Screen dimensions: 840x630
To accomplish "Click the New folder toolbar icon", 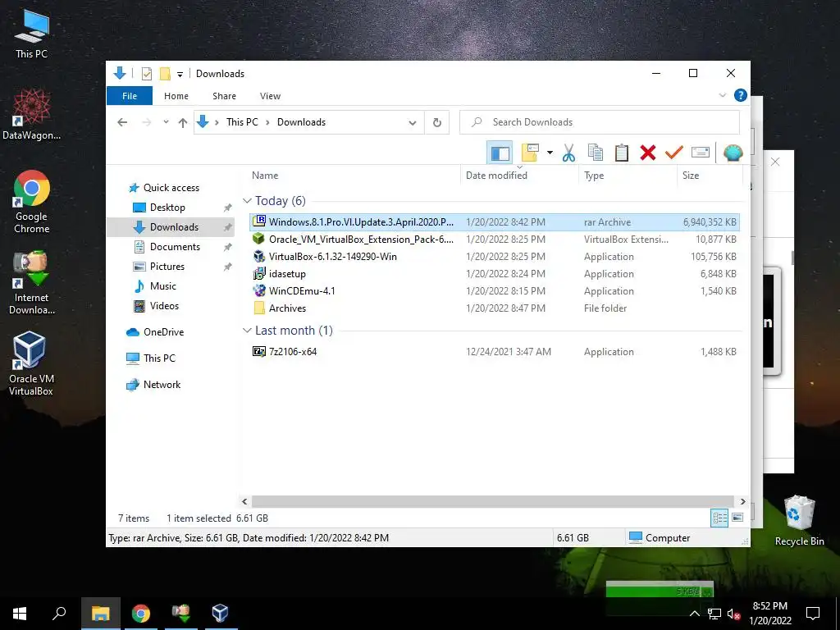I will (x=530, y=153).
